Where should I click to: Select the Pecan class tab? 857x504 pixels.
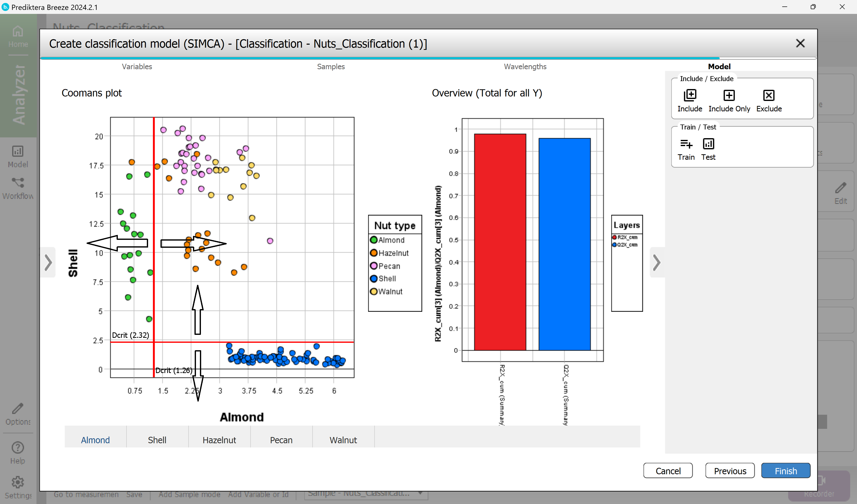point(281,440)
